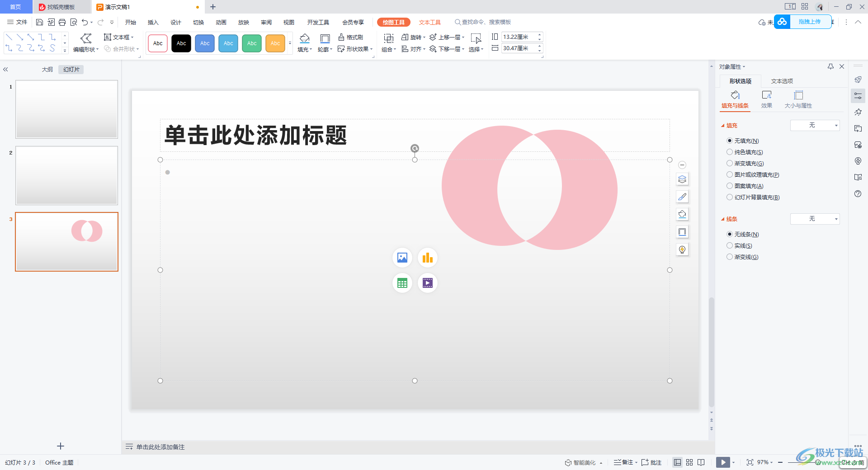
Task: Select Picture or Texture Fill option
Action: click(730, 175)
